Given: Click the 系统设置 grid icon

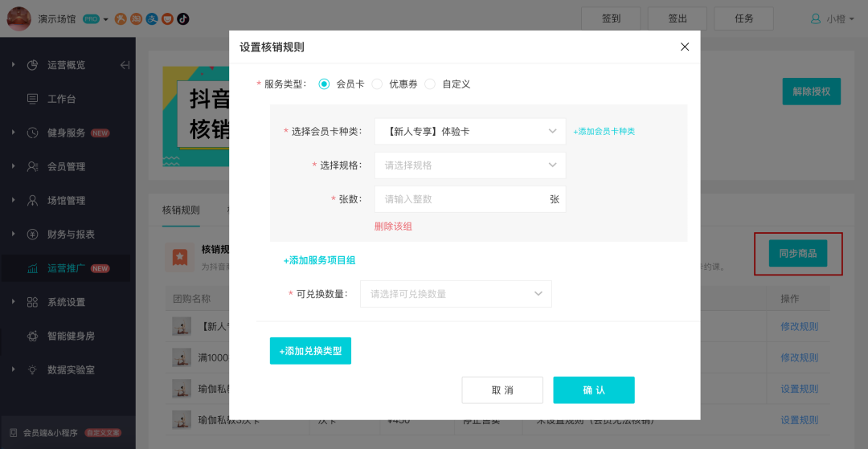Looking at the screenshot, I should [x=33, y=302].
